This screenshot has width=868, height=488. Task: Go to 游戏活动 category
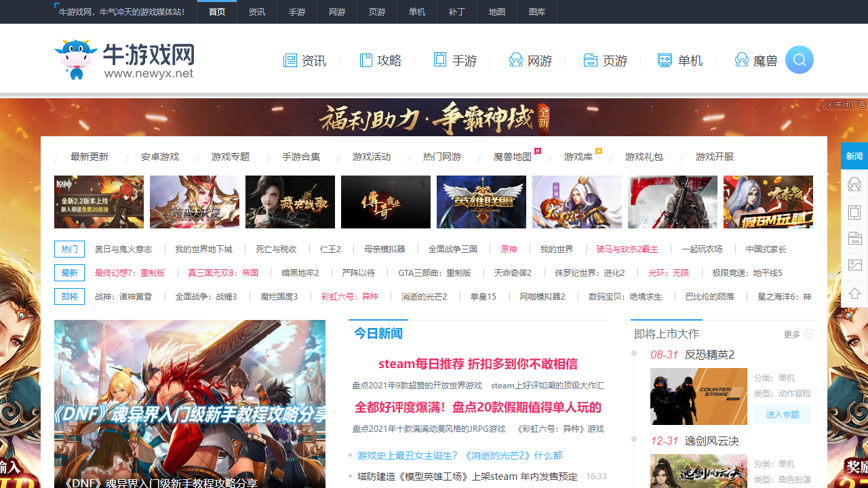pyautogui.click(x=372, y=157)
